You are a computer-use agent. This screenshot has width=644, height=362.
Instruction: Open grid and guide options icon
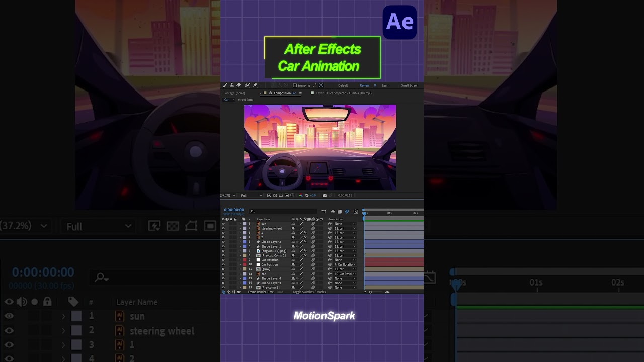[x=292, y=195]
